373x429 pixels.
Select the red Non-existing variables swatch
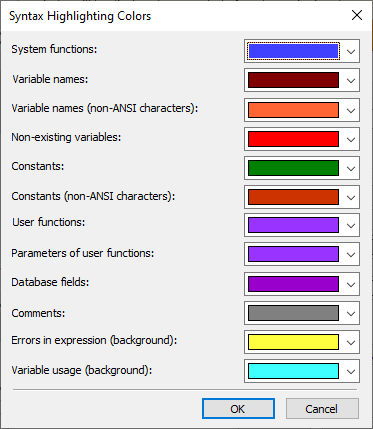pyautogui.click(x=293, y=139)
